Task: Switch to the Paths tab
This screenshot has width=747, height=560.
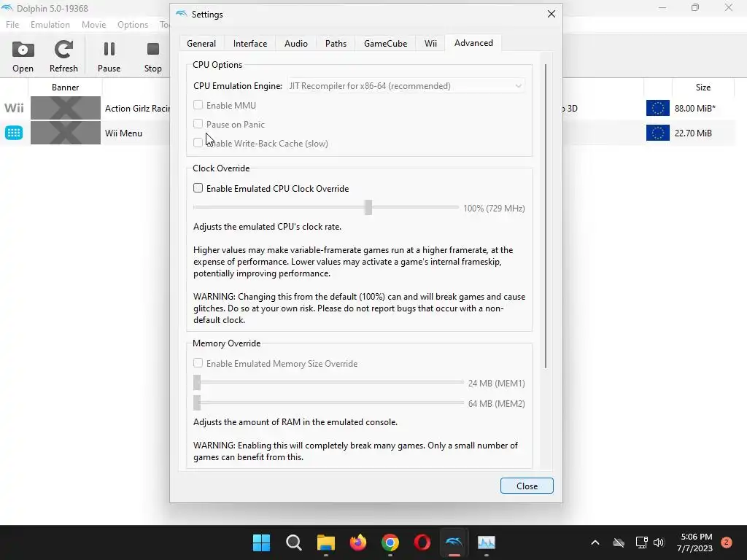Action: (x=336, y=43)
